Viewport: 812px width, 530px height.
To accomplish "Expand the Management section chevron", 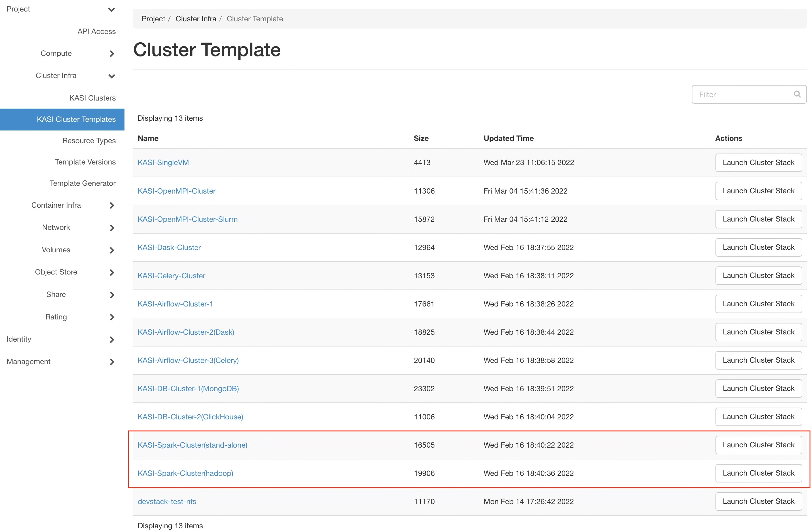I will tap(112, 362).
